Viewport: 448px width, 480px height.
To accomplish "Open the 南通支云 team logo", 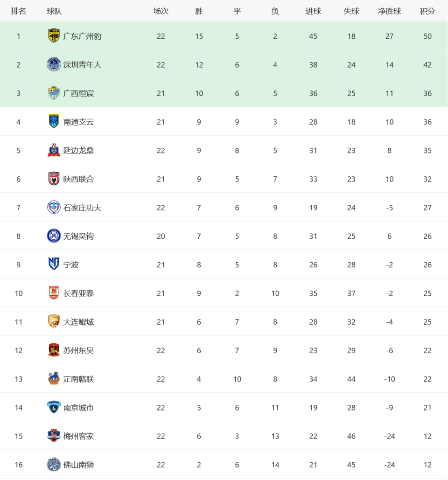I will coord(54,122).
